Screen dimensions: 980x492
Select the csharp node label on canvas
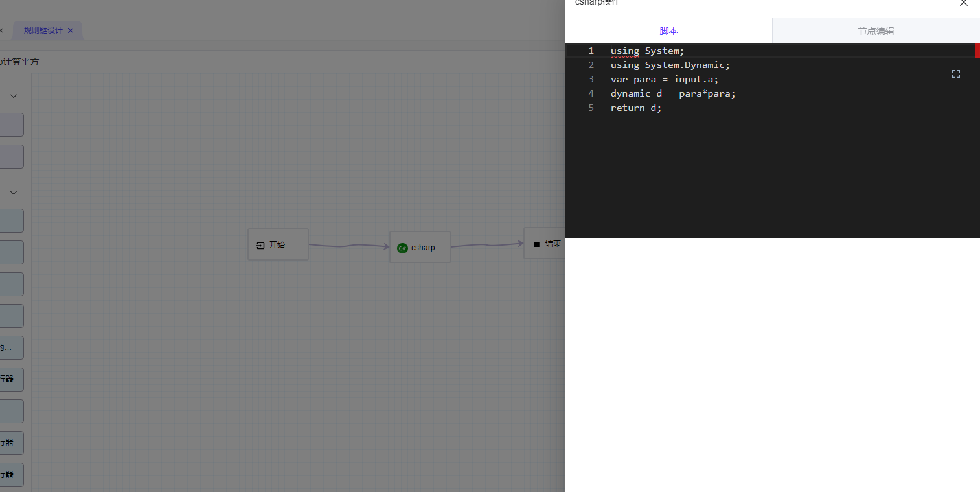click(x=423, y=248)
